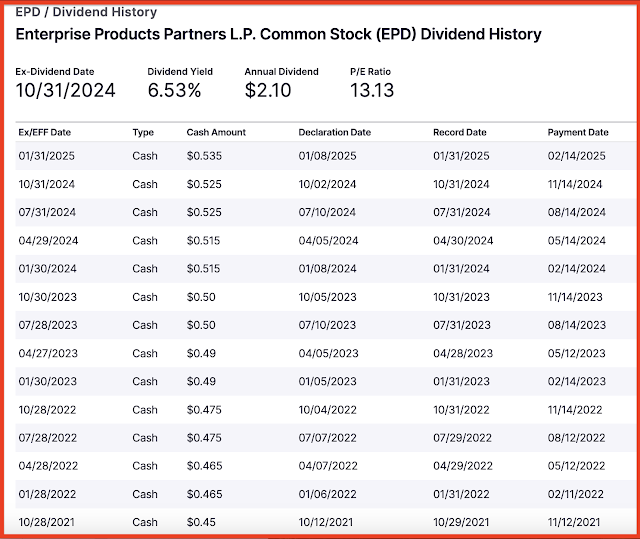Image resolution: width=640 pixels, height=539 pixels.
Task: Click record date 07/31/2023
Action: 462,325
